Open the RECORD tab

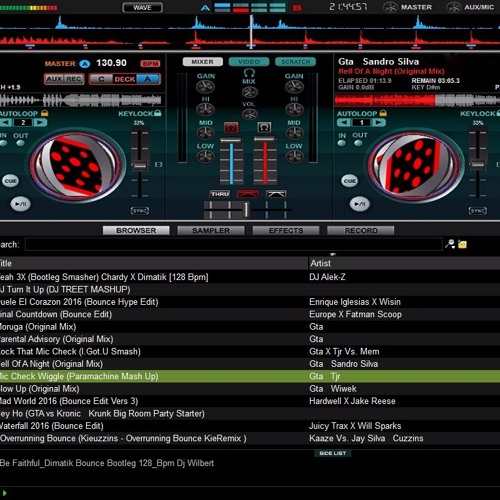point(361,230)
